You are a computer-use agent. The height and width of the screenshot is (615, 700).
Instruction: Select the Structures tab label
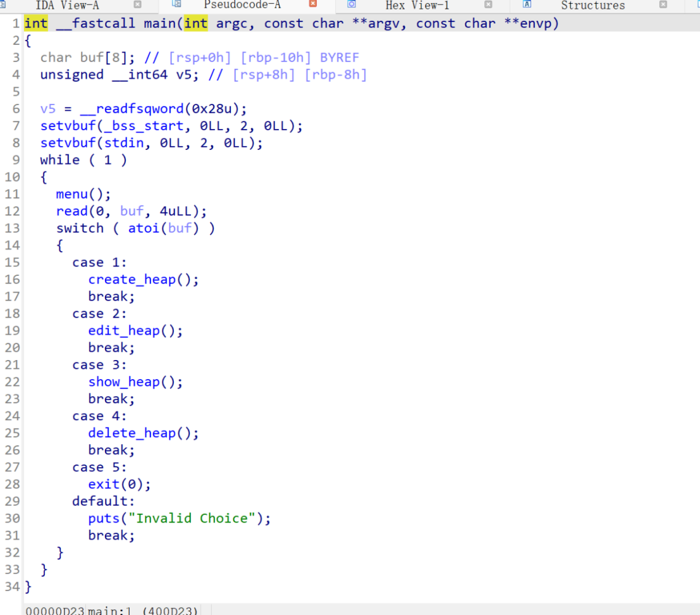coord(593,5)
